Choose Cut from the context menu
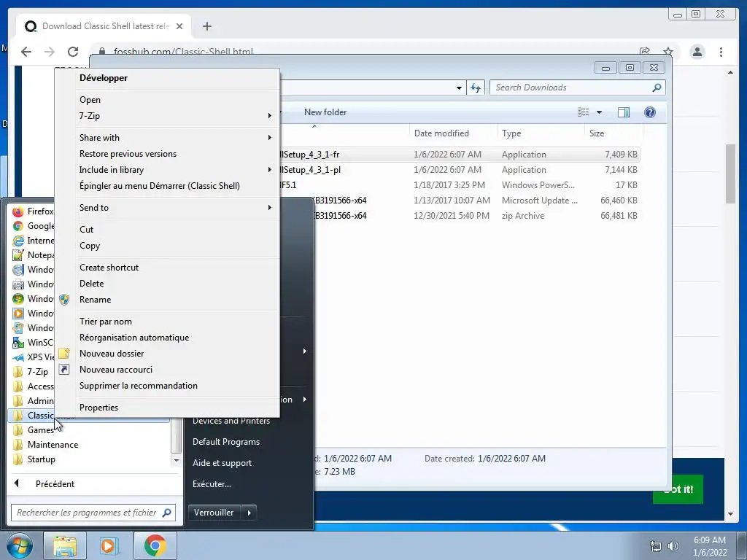This screenshot has width=747, height=560. (x=86, y=230)
